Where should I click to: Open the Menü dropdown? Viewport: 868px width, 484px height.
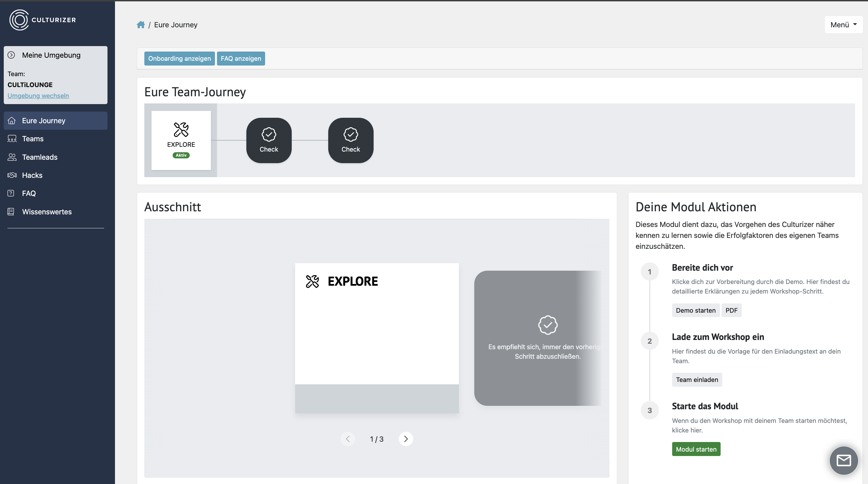(x=843, y=25)
